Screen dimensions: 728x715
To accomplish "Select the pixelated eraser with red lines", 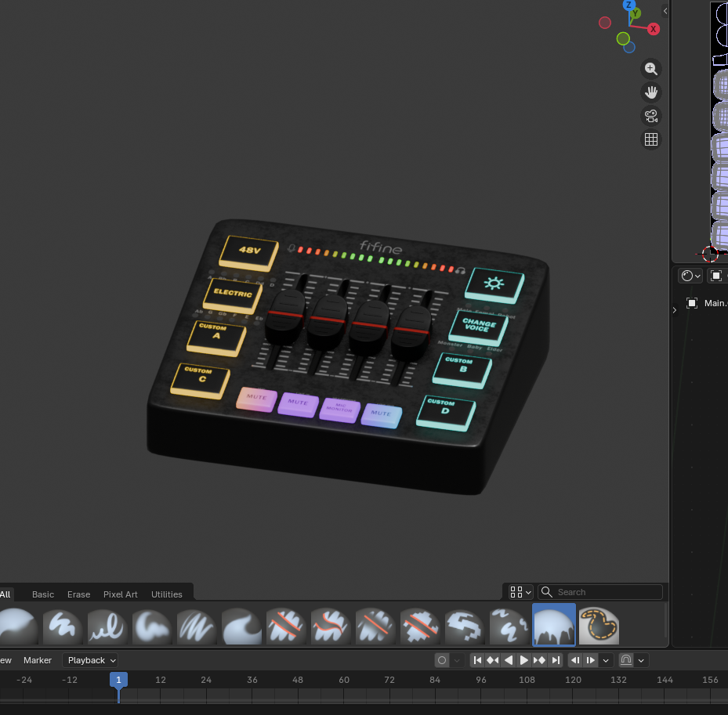I will (x=420, y=625).
